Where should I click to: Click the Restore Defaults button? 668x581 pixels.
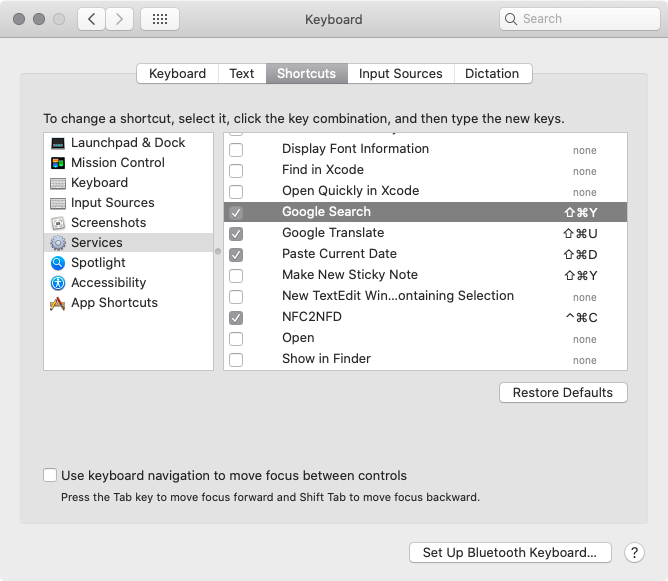(563, 392)
